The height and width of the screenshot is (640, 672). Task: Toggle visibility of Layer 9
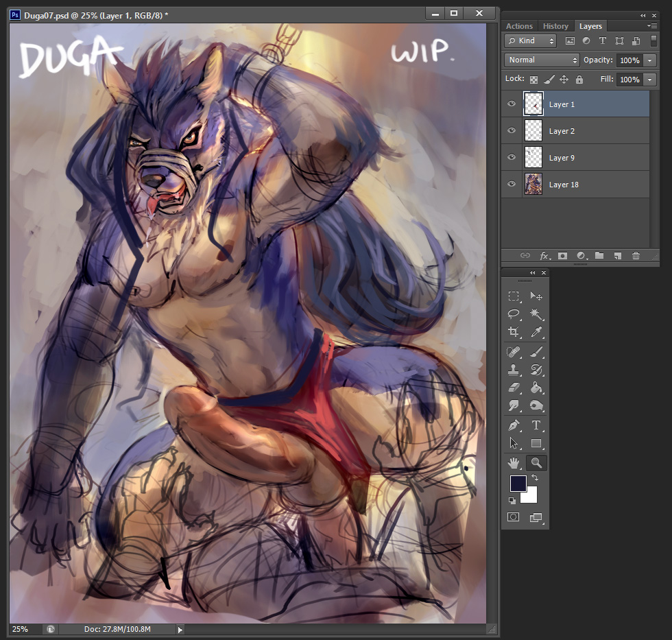512,157
